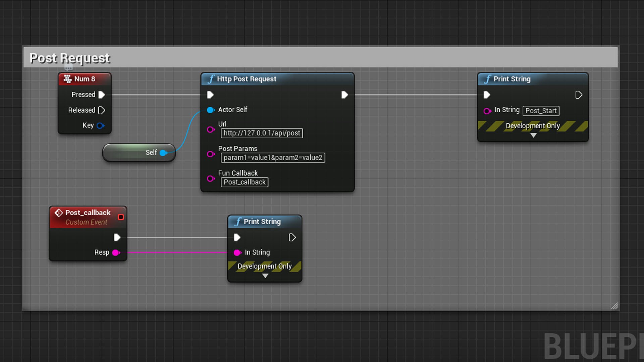Click In String pin on lower Print String
The width and height of the screenshot is (644, 362).
237,253
